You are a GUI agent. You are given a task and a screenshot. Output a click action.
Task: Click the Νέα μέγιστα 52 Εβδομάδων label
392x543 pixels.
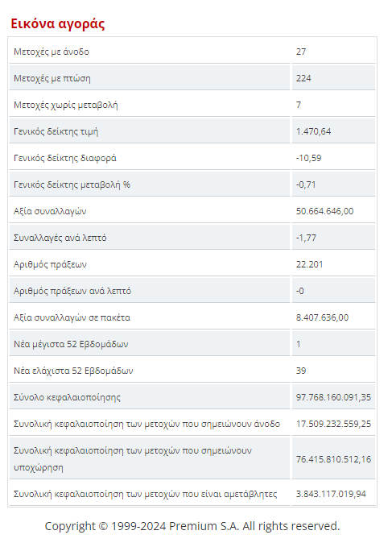[71, 344]
